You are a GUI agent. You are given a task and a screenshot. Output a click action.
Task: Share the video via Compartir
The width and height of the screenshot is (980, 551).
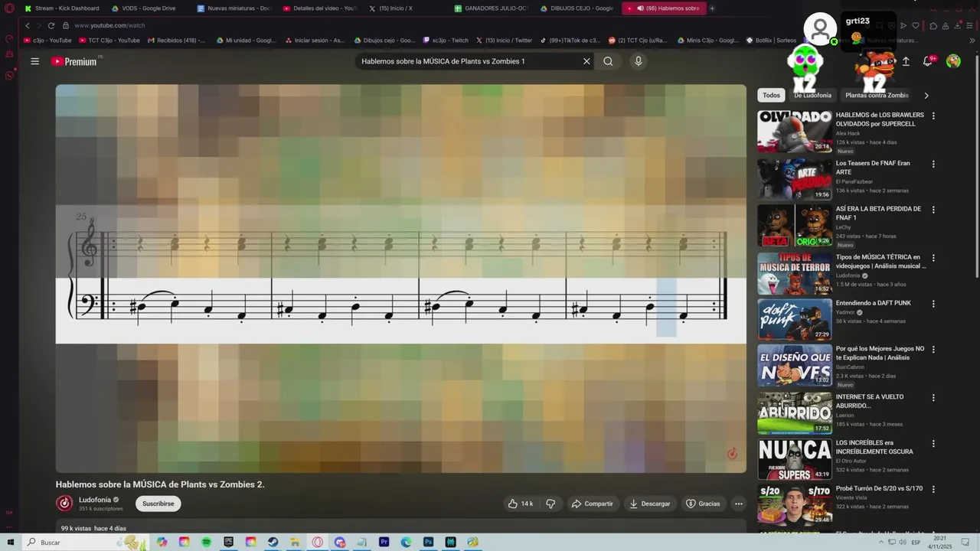click(x=592, y=504)
